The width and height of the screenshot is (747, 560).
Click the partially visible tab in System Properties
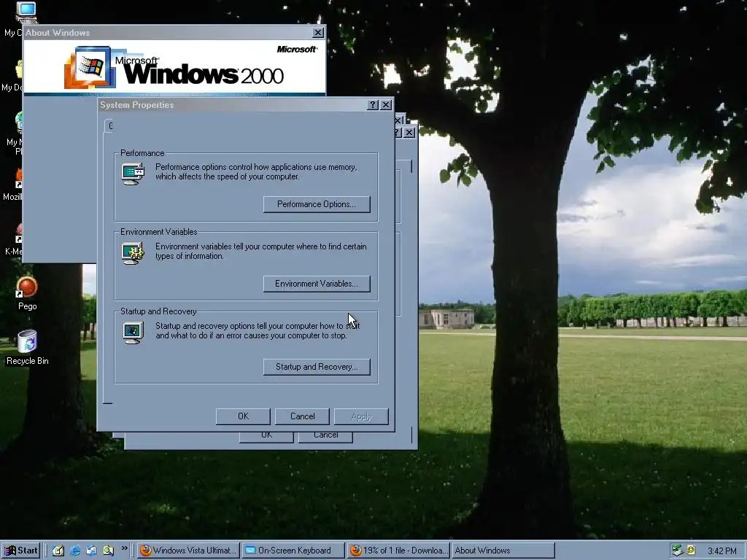tap(109, 125)
